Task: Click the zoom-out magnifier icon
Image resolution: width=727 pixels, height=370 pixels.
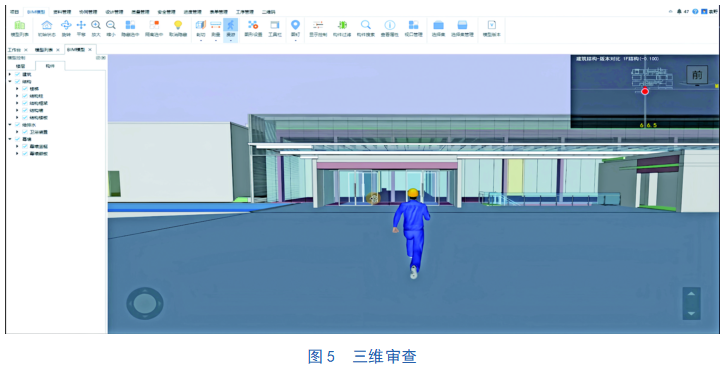Action: [110, 25]
